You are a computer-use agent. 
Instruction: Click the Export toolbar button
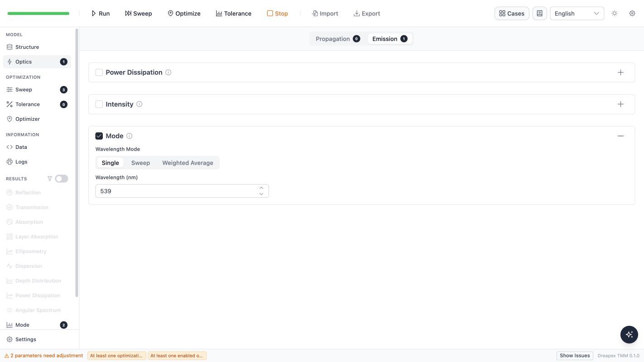[x=367, y=14]
